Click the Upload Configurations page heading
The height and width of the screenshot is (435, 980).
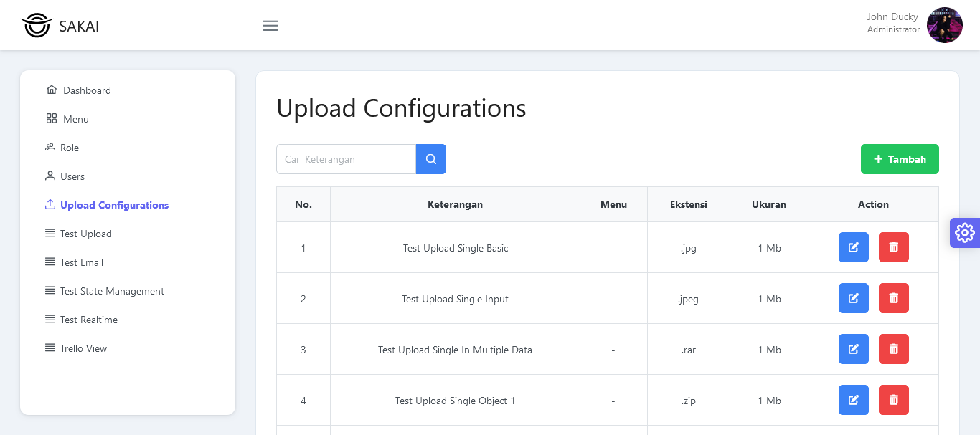401,108
